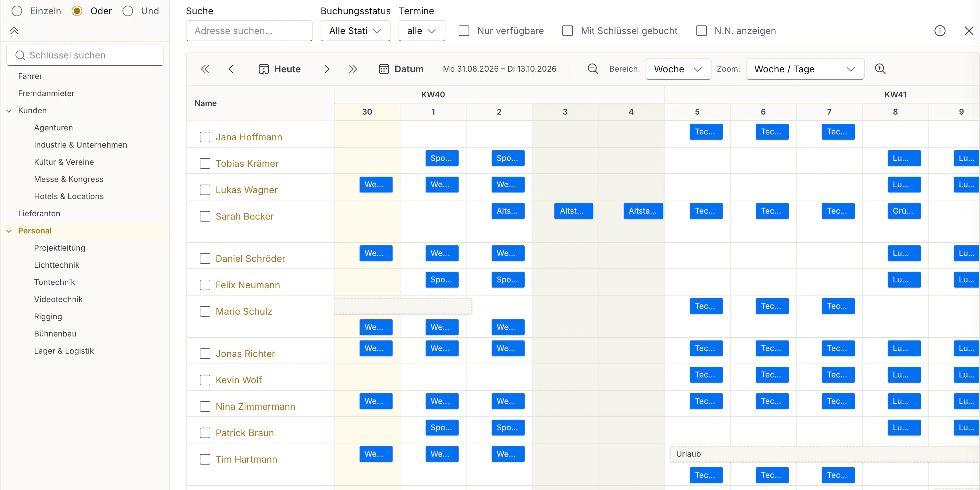980x490 pixels.
Task: Click the Heute calendar button
Action: pos(280,69)
